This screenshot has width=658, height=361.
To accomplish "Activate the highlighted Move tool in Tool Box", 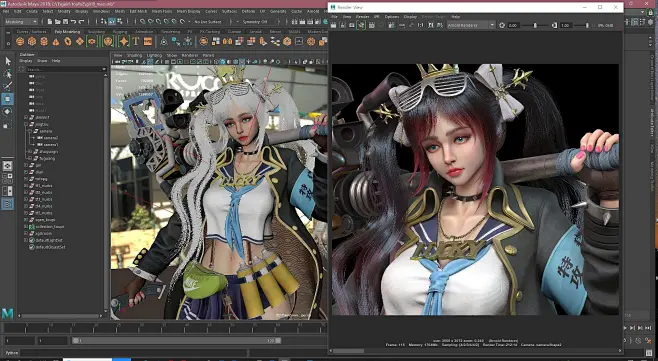I will 8,99.
